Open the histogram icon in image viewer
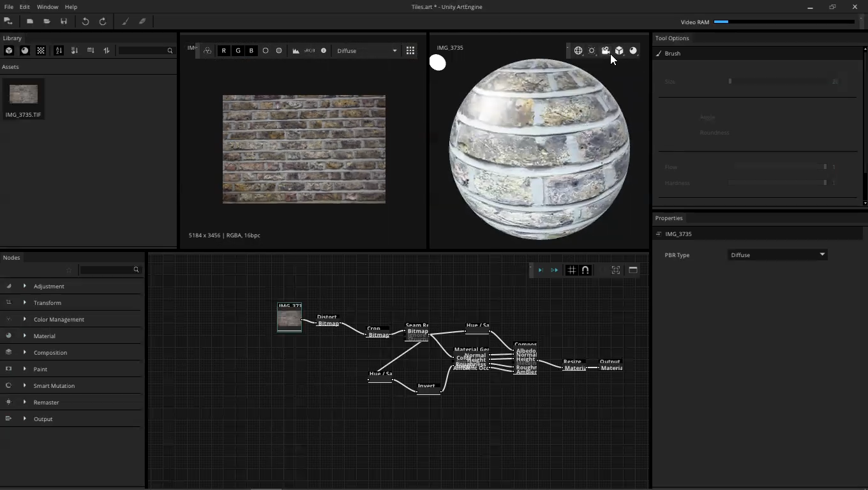The width and height of the screenshot is (868, 490). point(296,50)
